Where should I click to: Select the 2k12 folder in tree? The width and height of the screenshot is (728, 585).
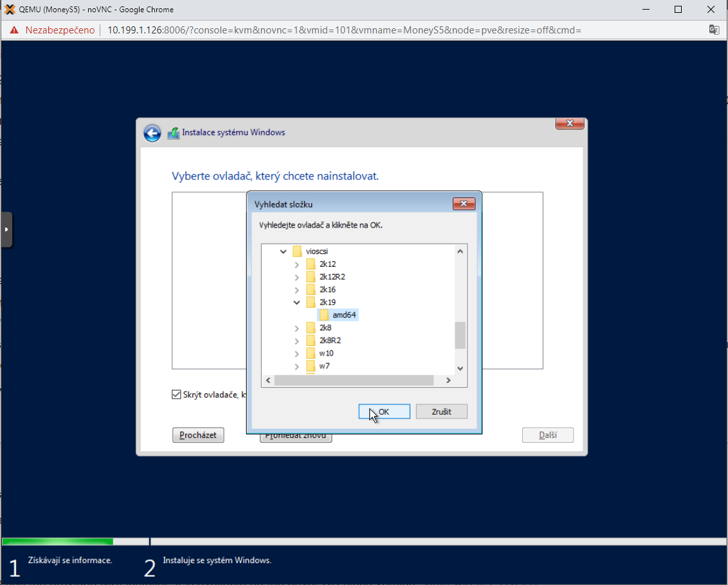click(327, 264)
